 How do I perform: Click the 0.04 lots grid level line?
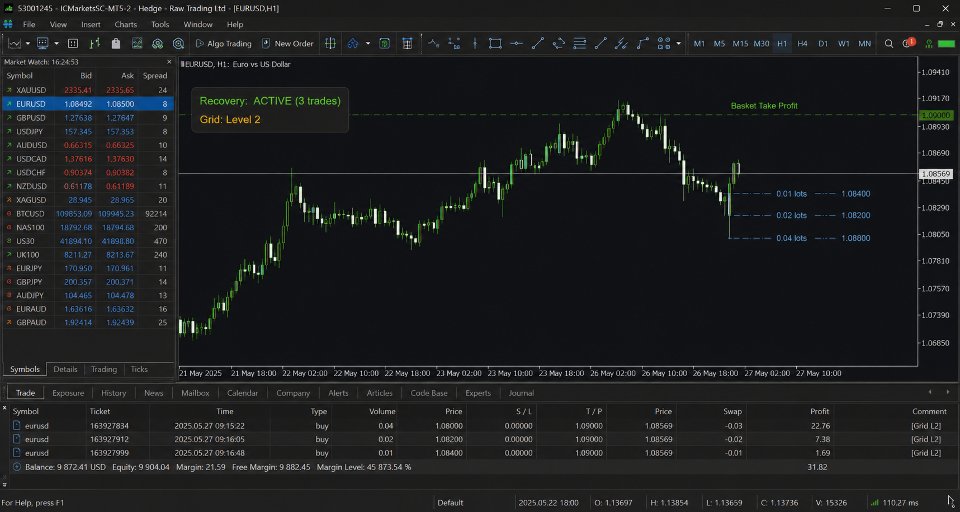tap(801, 238)
